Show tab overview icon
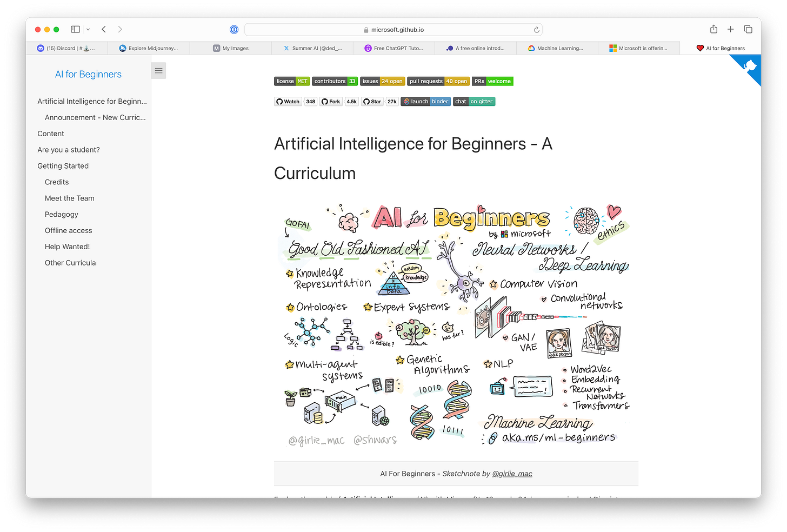Viewport: 787px width, 532px height. (748, 29)
